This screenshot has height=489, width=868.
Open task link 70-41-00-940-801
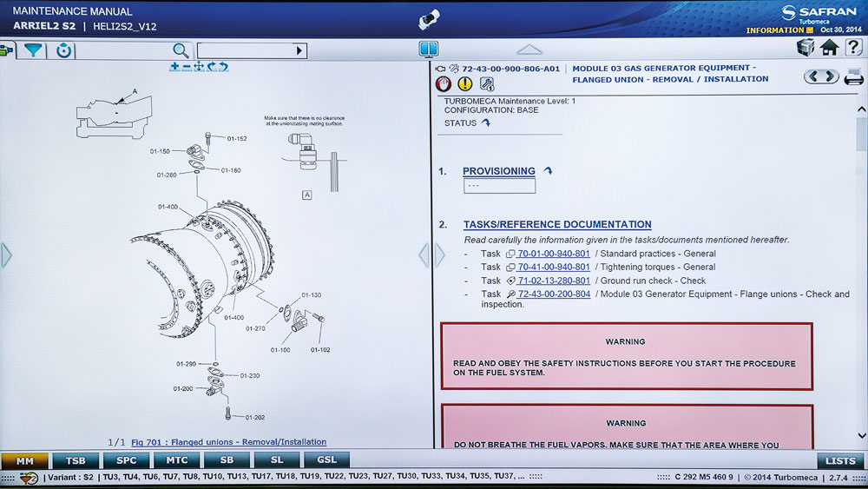click(x=554, y=267)
